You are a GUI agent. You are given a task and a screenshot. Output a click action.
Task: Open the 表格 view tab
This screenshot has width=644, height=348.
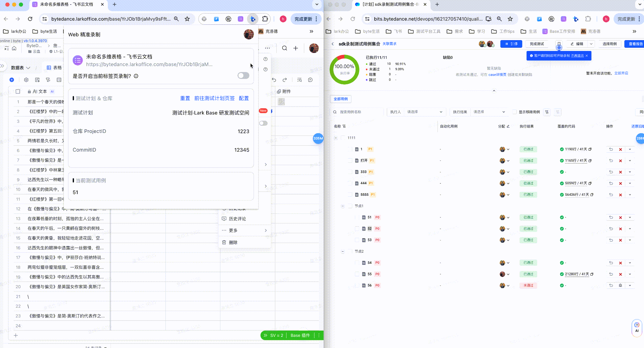(54, 68)
